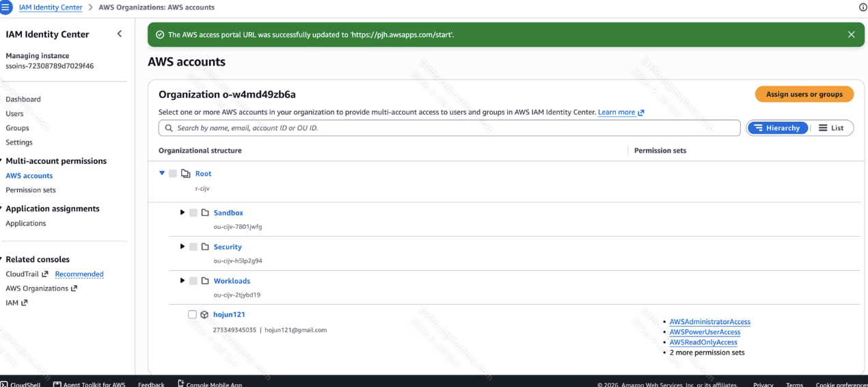The width and height of the screenshot is (868, 387).
Task: Click the hojun121 account cube icon
Action: [x=204, y=315]
